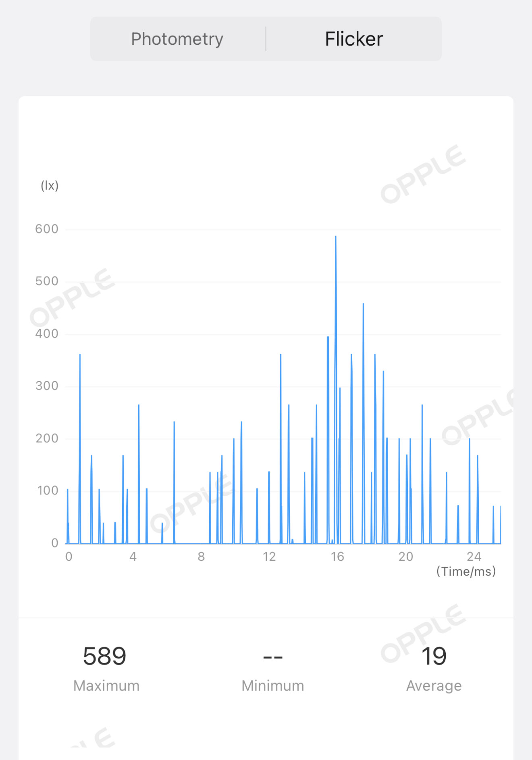The height and width of the screenshot is (760, 532).
Task: Click the 20 tick on time axis
Action: (406, 557)
